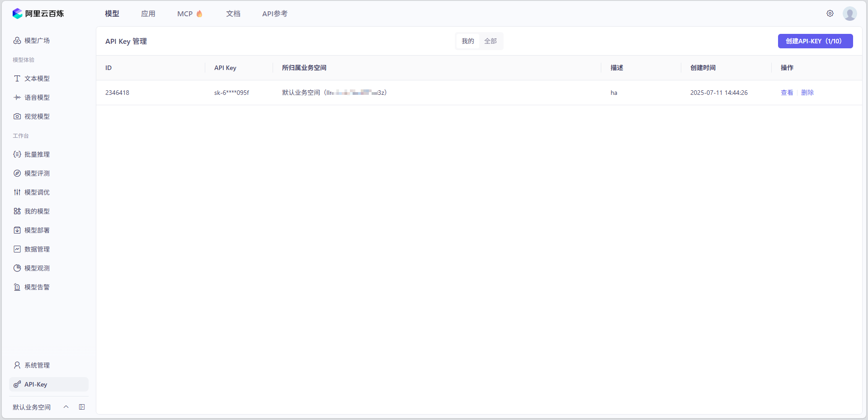This screenshot has height=420, width=868.
Task: Select the 我的 filter option
Action: (467, 41)
